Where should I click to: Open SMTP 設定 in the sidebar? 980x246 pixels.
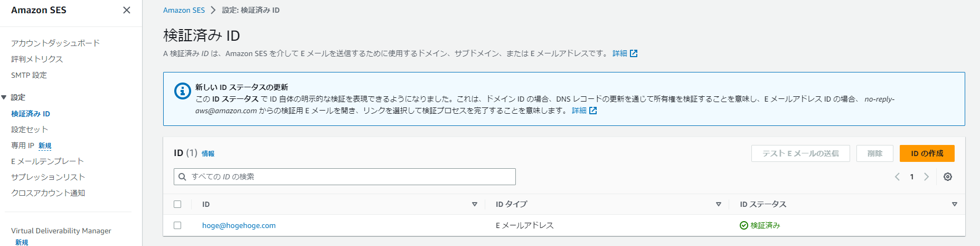point(29,75)
